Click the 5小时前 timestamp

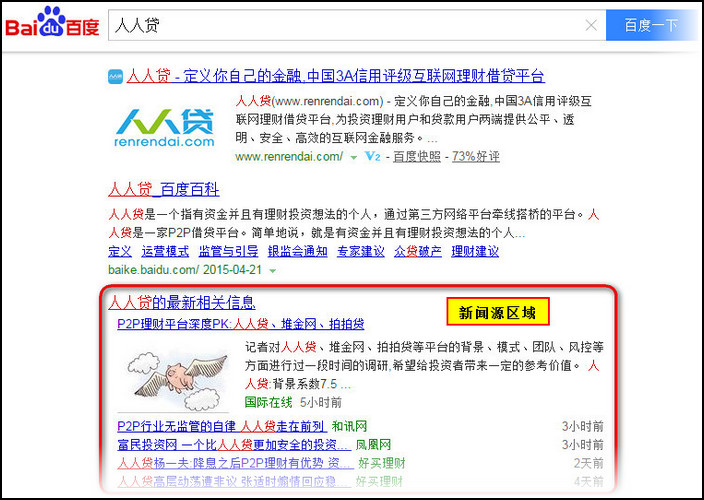pyautogui.click(x=321, y=402)
